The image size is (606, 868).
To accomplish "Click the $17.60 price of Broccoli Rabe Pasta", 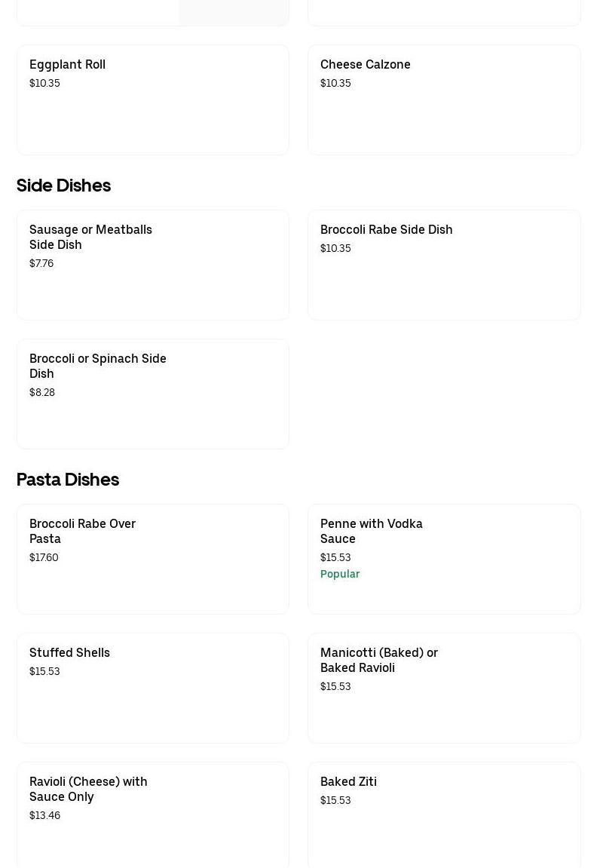I will (44, 557).
